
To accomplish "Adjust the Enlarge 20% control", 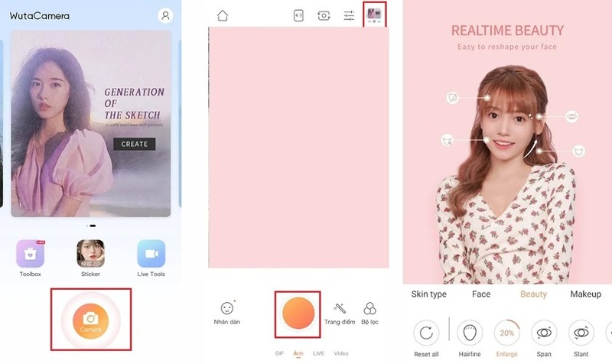I will [506, 339].
